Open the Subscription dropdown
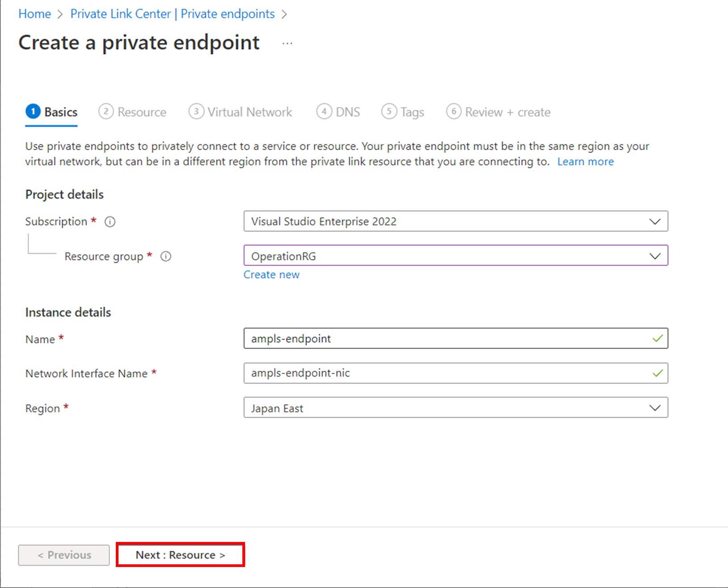 (655, 221)
